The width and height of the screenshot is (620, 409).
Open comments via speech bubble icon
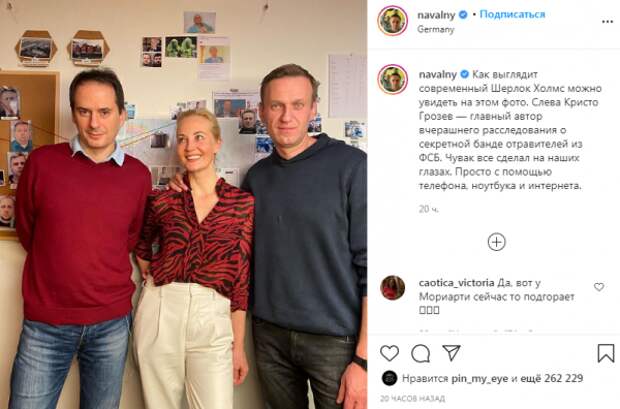[x=420, y=353]
